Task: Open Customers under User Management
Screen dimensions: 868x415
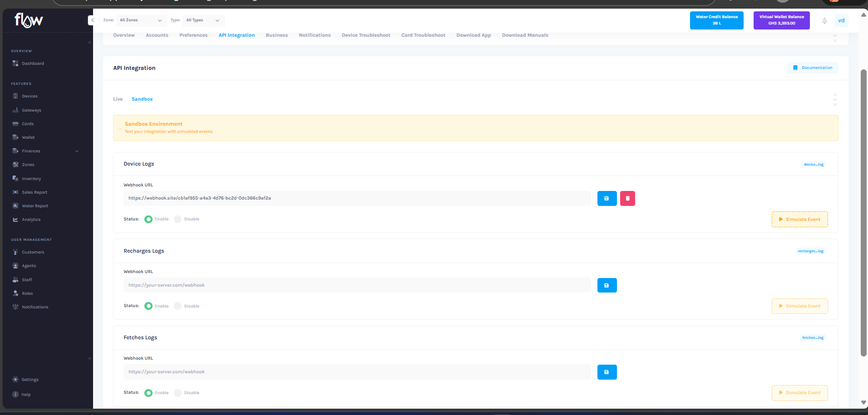Action: pos(32,252)
